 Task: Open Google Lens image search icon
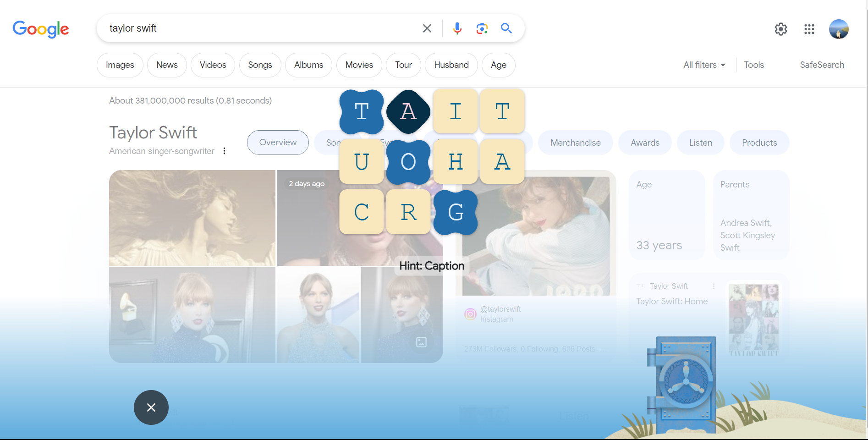pos(482,28)
